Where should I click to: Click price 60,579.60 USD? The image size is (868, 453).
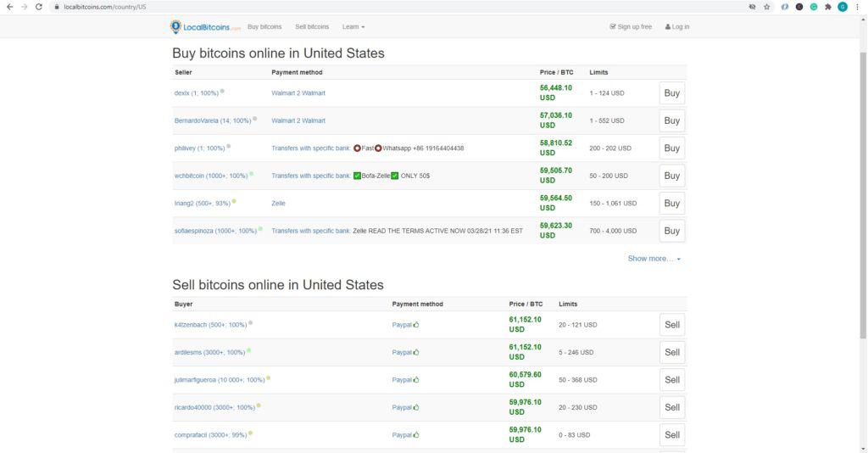click(x=526, y=379)
